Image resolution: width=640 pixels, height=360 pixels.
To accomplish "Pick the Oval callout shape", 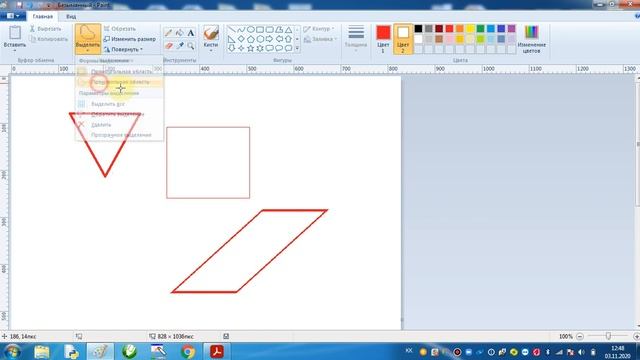I will click(x=279, y=48).
